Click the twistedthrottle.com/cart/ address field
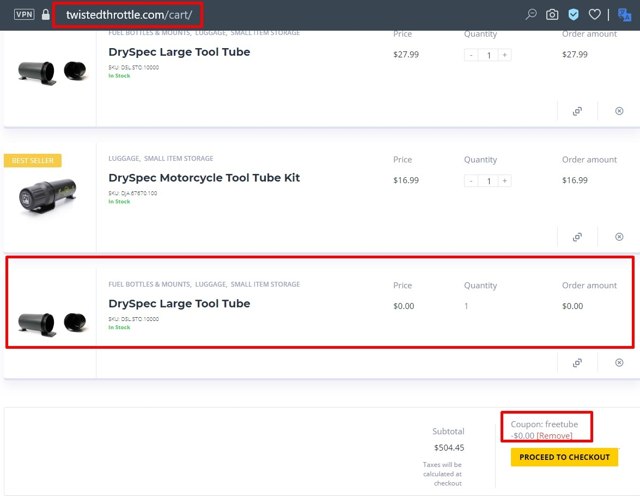The width and height of the screenshot is (640, 496). tap(129, 15)
